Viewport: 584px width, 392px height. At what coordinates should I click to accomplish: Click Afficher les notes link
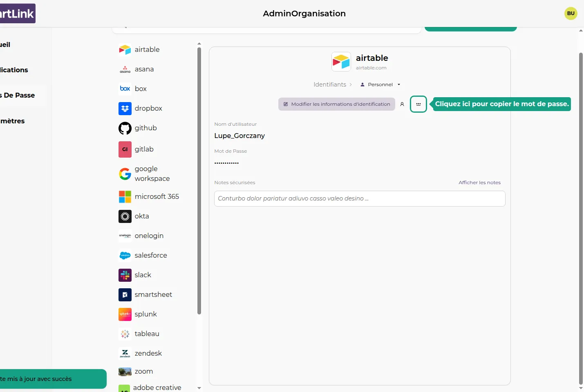coord(479,183)
